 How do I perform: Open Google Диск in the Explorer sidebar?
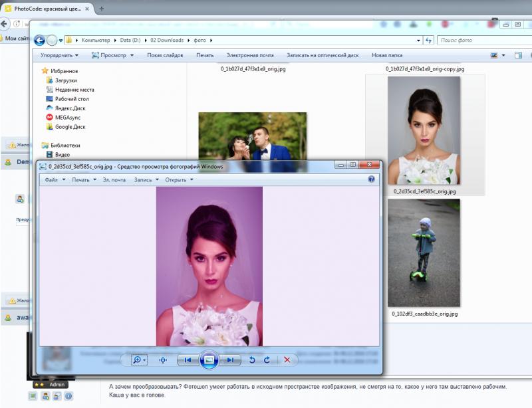tap(65, 126)
